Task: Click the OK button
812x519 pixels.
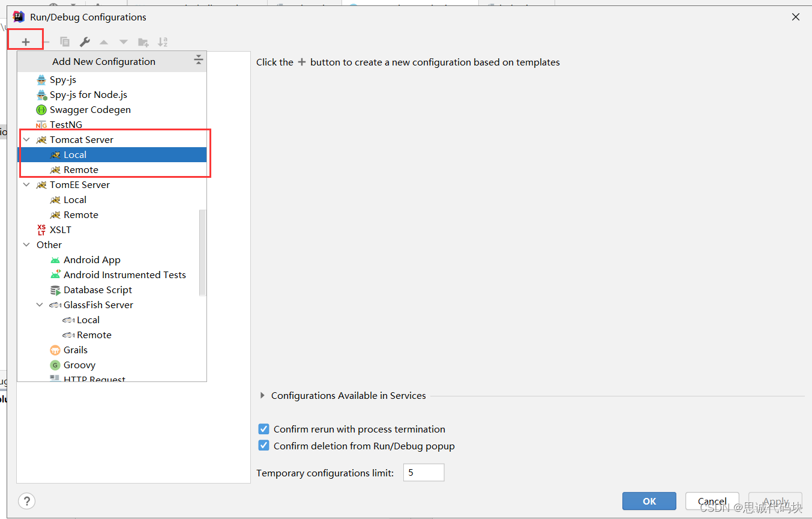Action: (649, 501)
